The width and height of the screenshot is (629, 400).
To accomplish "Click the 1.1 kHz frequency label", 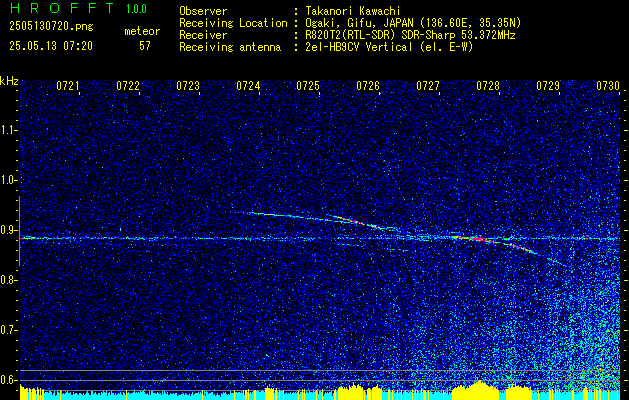I will pyautogui.click(x=8, y=130).
